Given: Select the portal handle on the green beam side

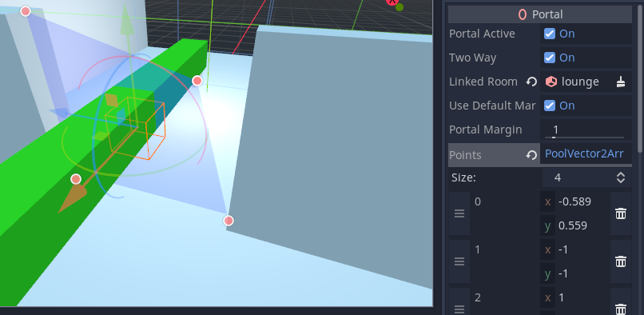Looking at the screenshot, I should (x=76, y=179).
